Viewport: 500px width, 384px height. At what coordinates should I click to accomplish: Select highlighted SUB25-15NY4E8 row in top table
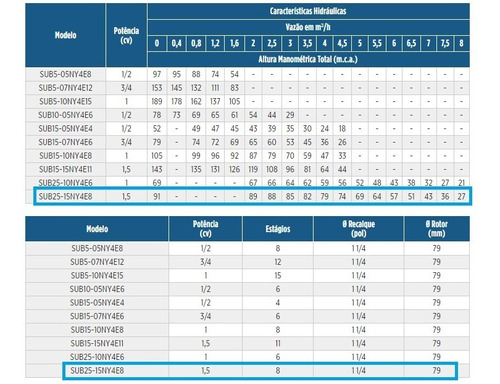click(253, 196)
